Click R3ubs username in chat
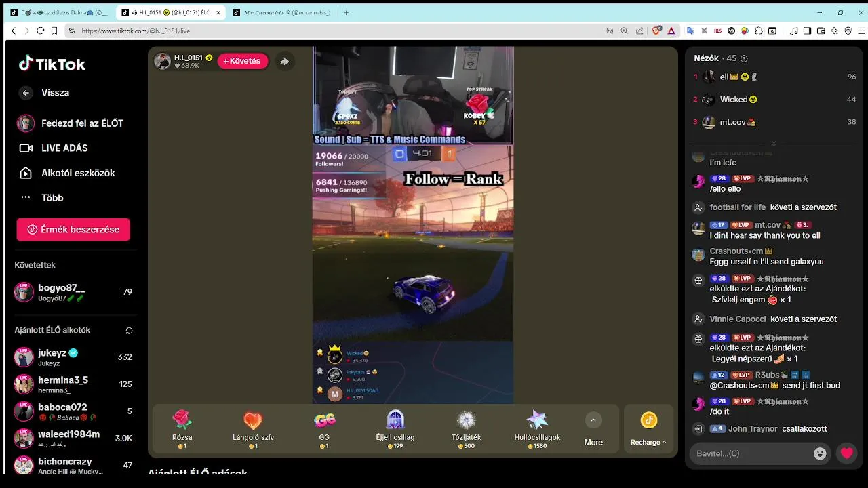Screen dimensions: 868x488 tap(767, 375)
